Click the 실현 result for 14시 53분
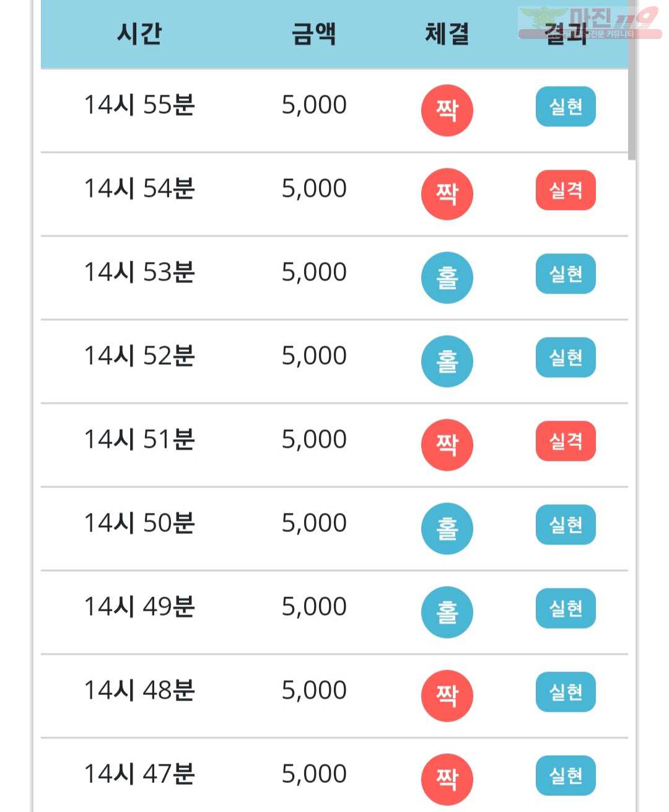Screen dimensions: 669x812 coord(566,274)
